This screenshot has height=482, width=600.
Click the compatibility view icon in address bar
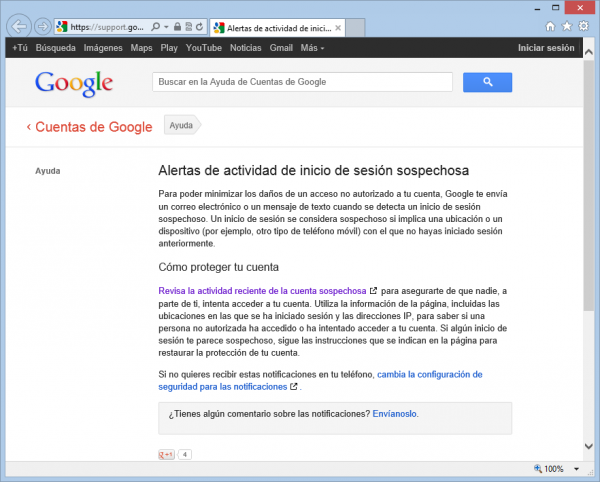point(188,27)
